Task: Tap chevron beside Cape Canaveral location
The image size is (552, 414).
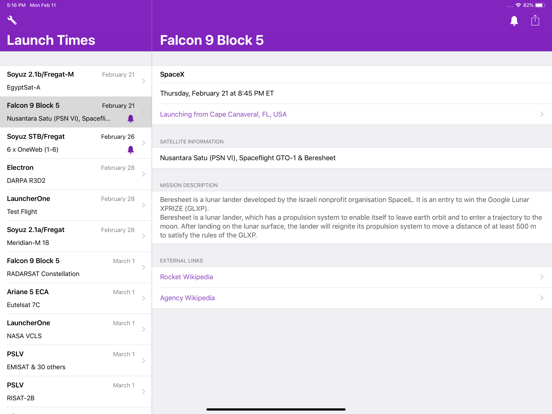Action: [x=541, y=114]
